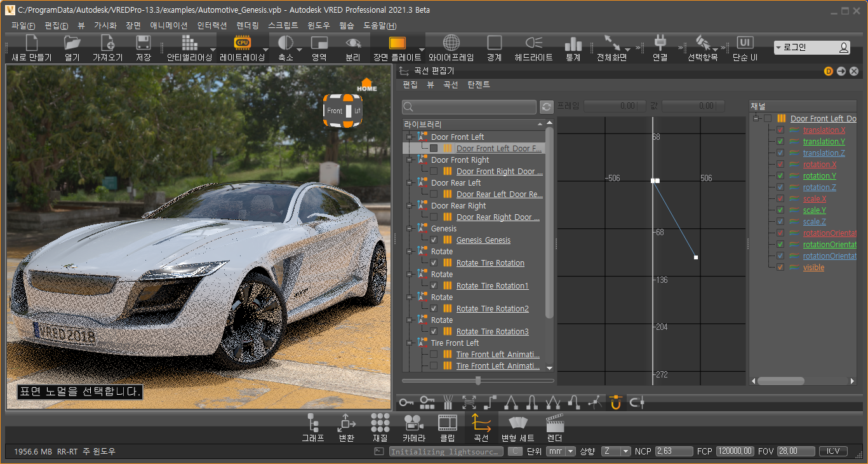This screenshot has width=868, height=464.
Task: Open the 탄젠트 menu in curve editor
Action: coord(479,85)
